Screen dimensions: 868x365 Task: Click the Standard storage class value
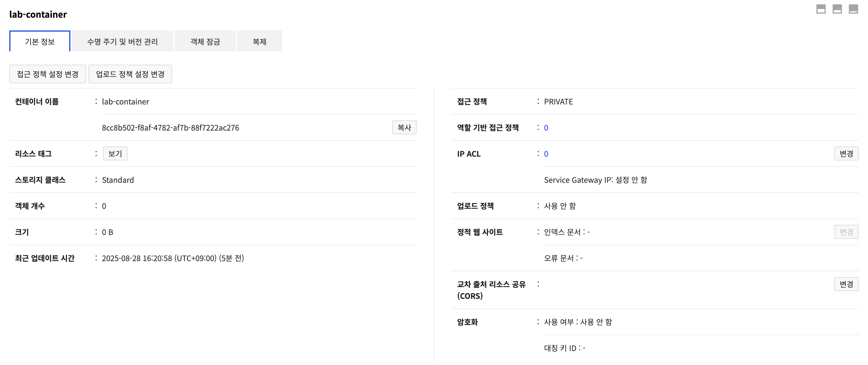coord(118,180)
